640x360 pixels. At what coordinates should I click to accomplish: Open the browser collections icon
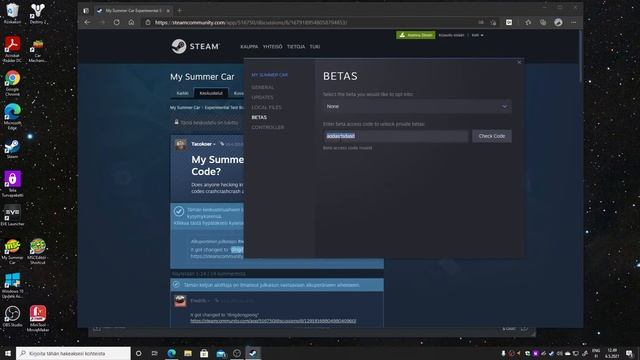point(543,22)
